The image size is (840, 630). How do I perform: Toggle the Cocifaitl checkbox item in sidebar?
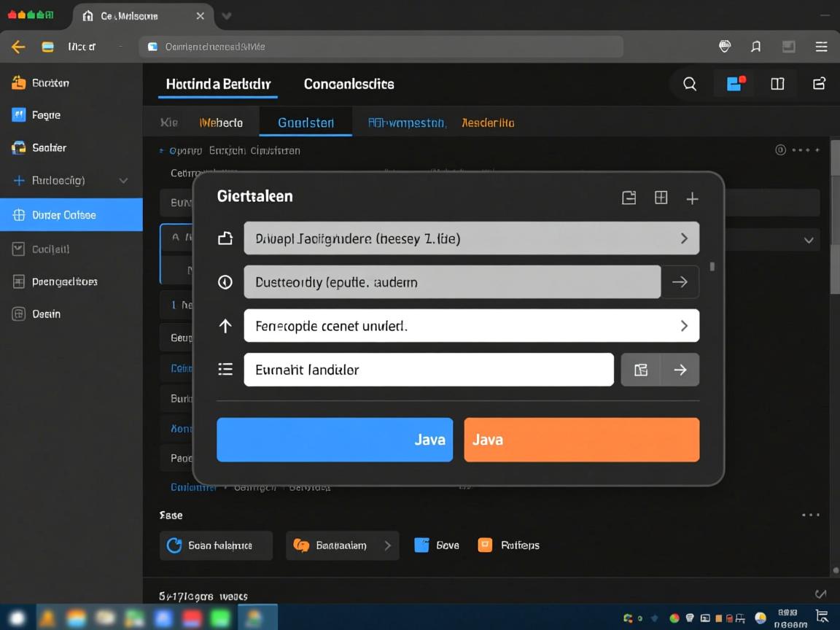pos(19,249)
